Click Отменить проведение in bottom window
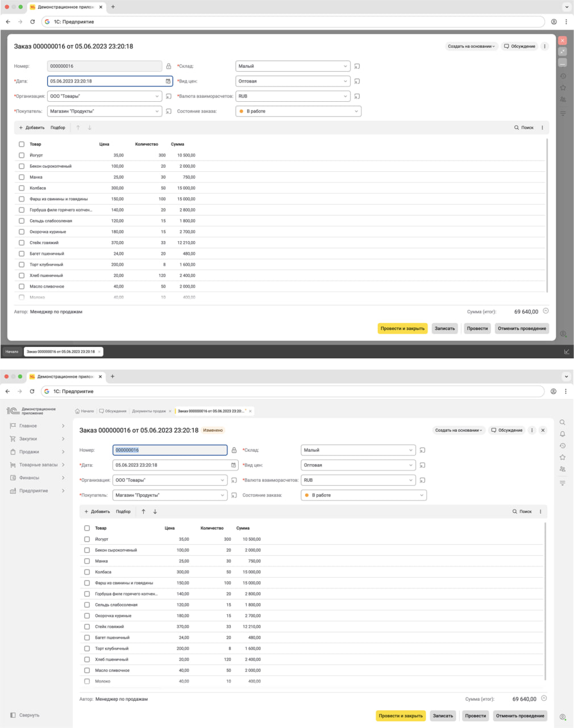The image size is (574, 728). [520, 715]
